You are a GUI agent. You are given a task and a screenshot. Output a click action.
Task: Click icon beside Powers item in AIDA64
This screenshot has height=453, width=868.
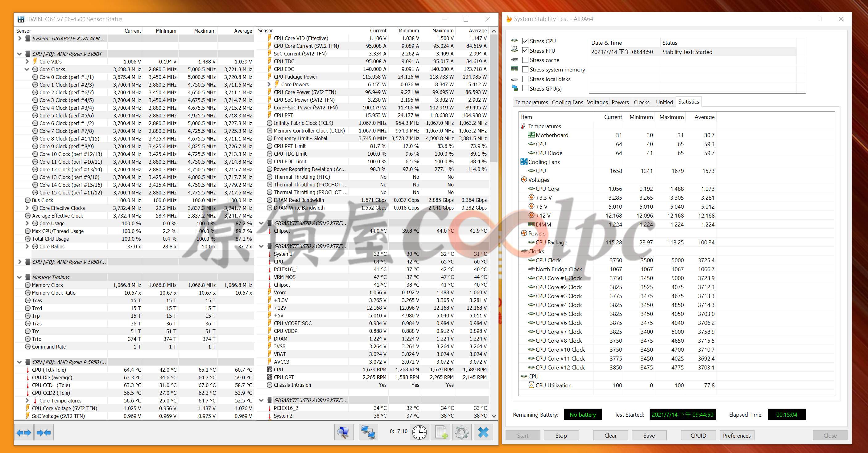[524, 233]
